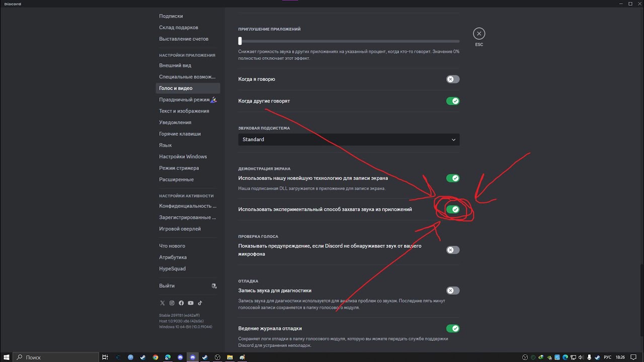Close settings with the ESC circle button
Screen dimensions: 644x362
(x=479, y=34)
